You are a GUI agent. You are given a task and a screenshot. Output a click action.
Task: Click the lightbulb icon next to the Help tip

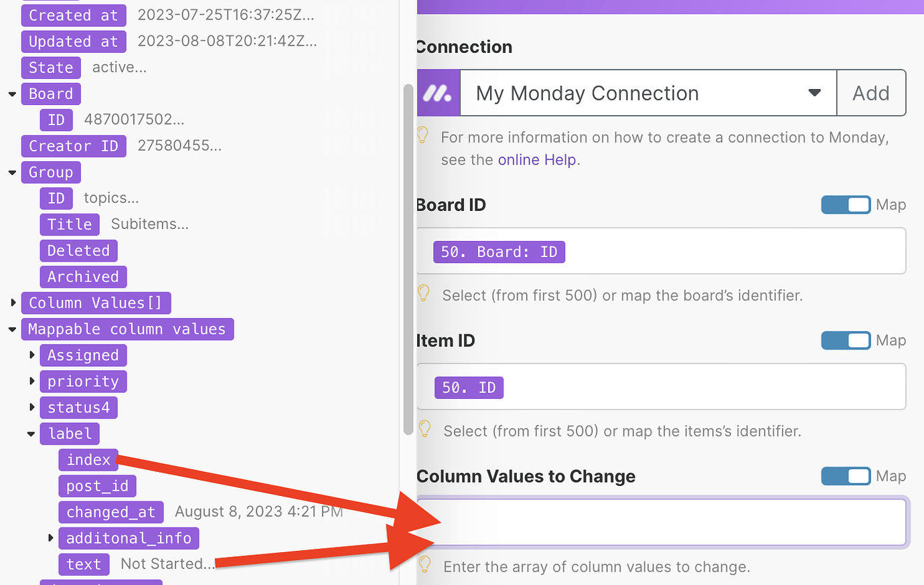(x=423, y=136)
